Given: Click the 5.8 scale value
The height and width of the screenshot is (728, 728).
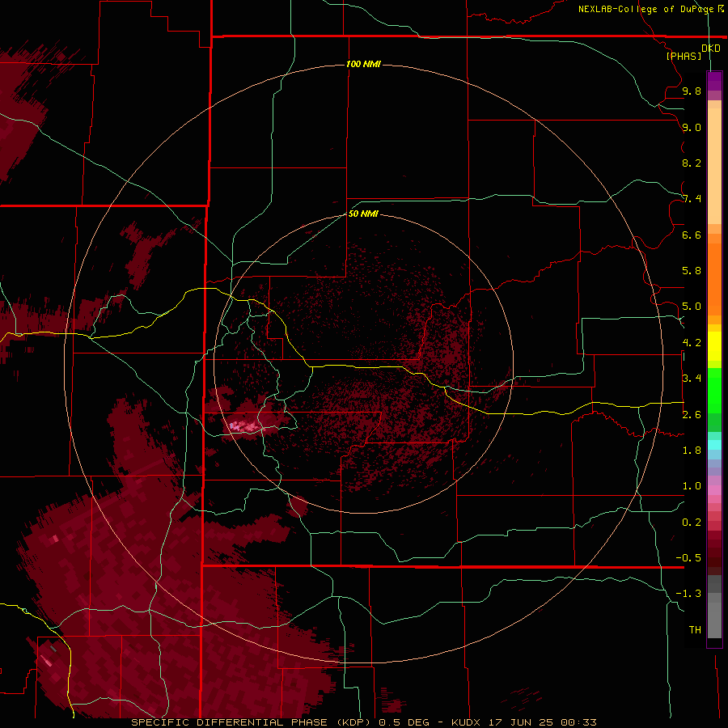Looking at the screenshot, I should [692, 270].
